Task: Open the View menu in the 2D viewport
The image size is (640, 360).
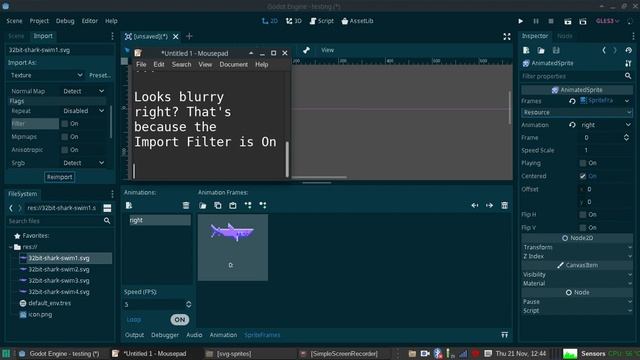Action: 327,50
